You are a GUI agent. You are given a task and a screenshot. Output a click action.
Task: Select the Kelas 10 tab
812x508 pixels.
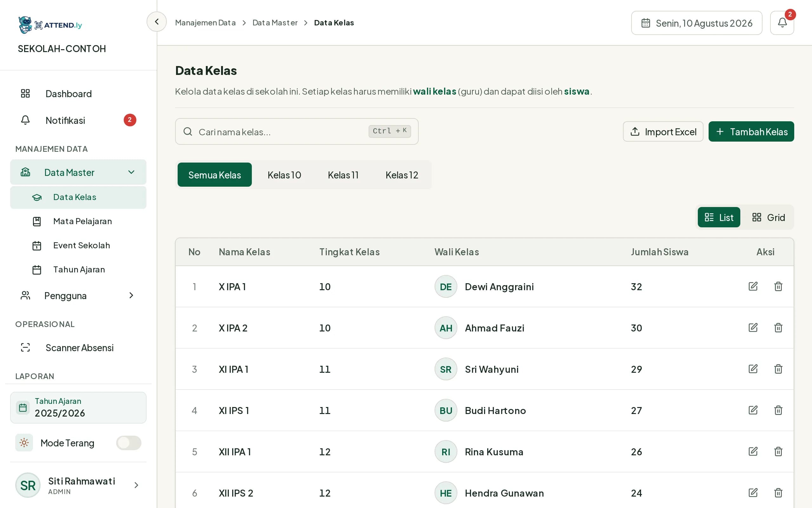tap(284, 175)
